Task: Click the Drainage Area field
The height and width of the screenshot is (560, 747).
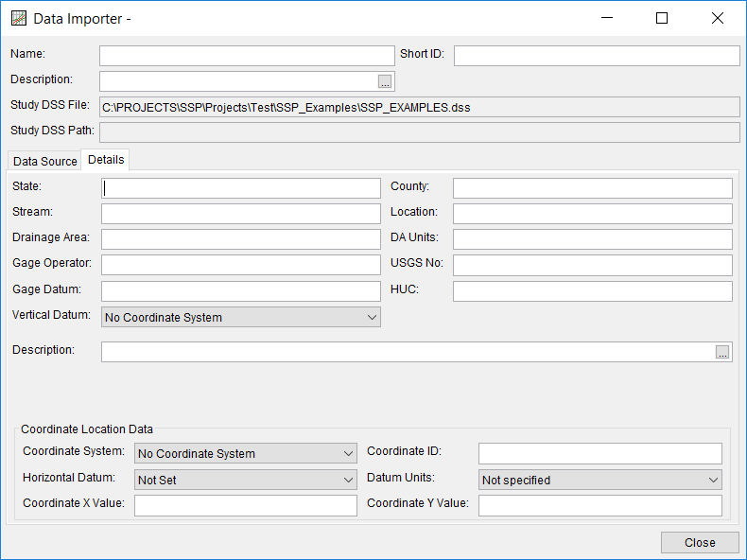Action: coord(241,239)
